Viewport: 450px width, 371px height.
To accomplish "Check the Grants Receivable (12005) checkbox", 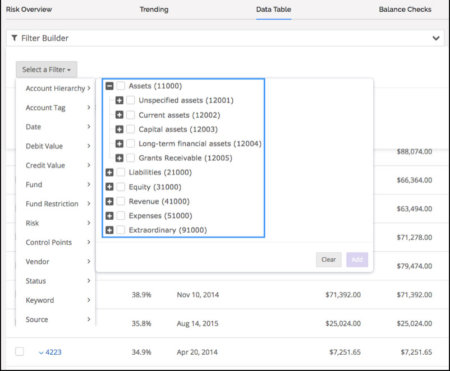I will point(131,158).
